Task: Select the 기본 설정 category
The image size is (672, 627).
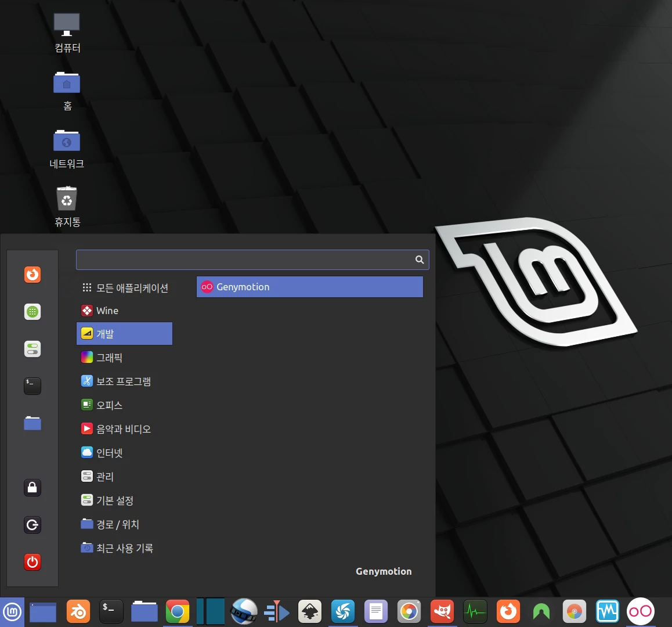Action: tap(124, 500)
